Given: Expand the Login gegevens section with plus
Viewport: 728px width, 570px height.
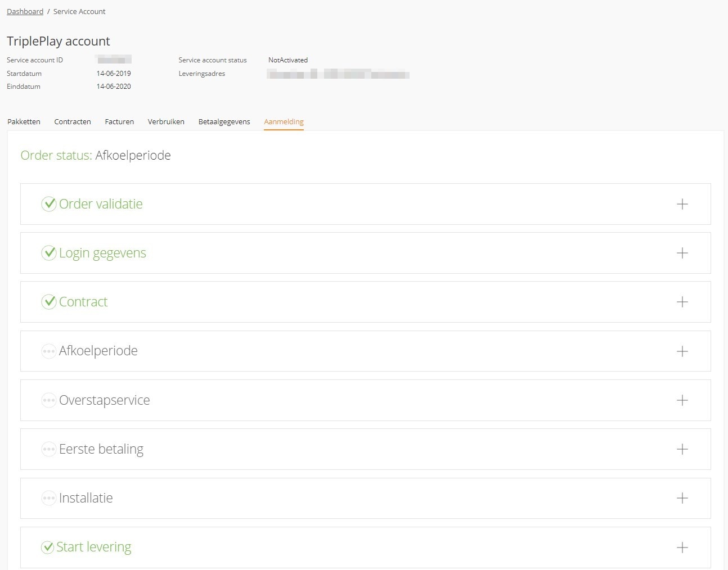Looking at the screenshot, I should point(682,253).
